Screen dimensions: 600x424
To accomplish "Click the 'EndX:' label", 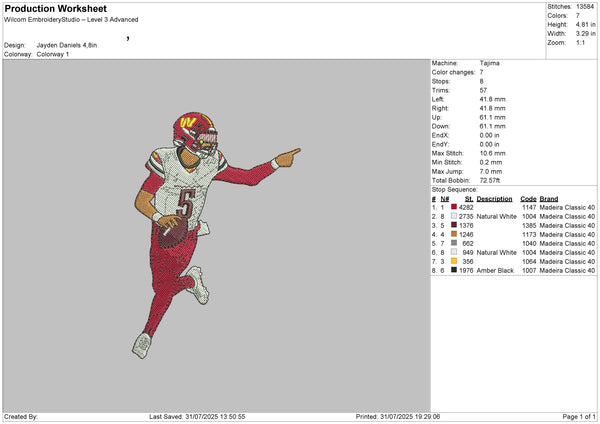I will point(440,135).
